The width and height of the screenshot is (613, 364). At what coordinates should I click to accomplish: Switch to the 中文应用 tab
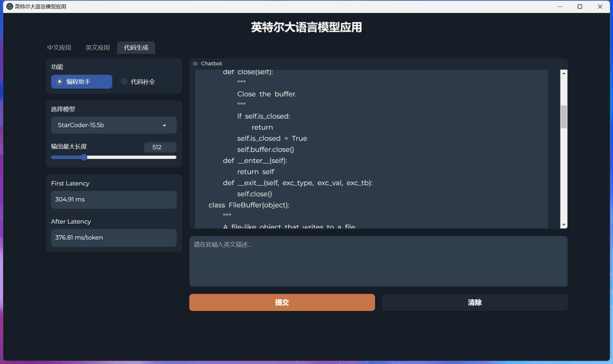click(x=59, y=47)
